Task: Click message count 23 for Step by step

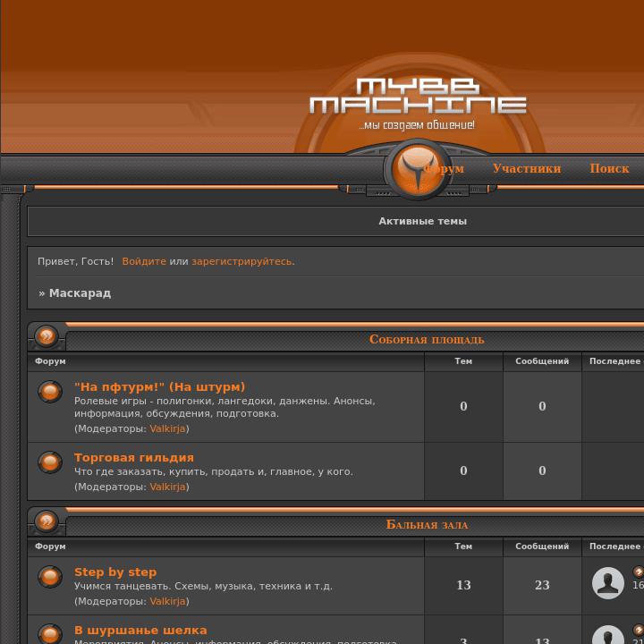Action: pyautogui.click(x=542, y=585)
